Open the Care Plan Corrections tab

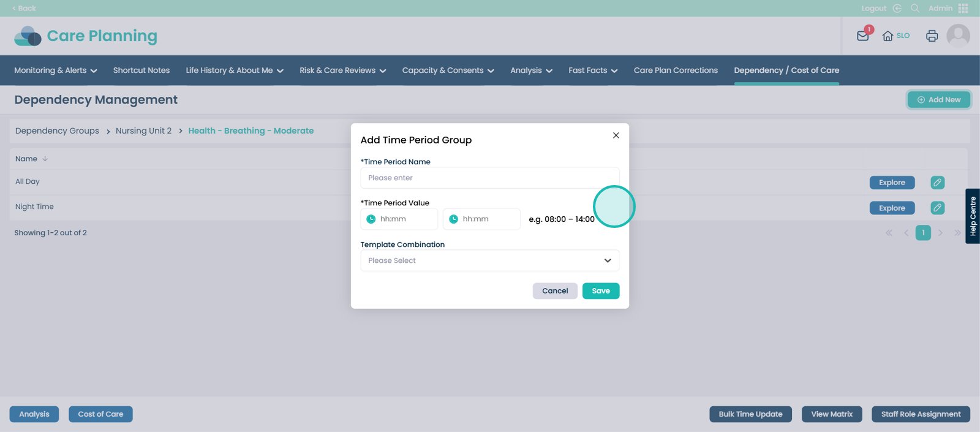pos(676,70)
